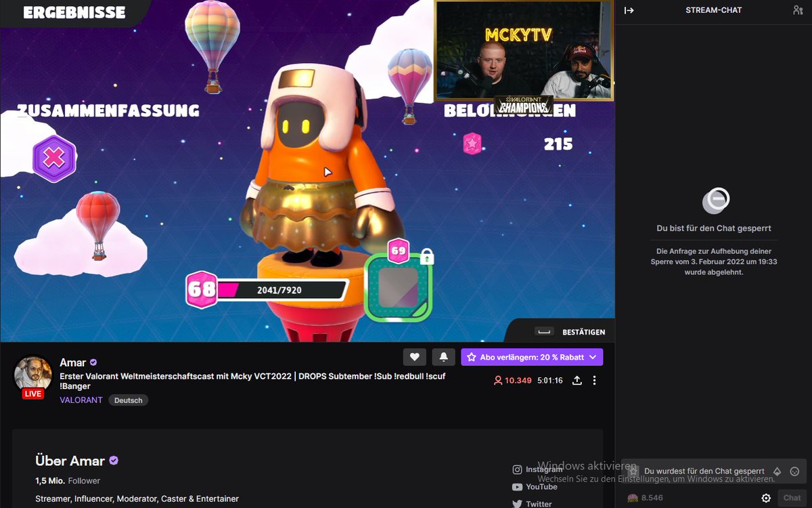The height and width of the screenshot is (508, 812).
Task: Select the MCKYTV webcam overlay
Action: coord(524,51)
